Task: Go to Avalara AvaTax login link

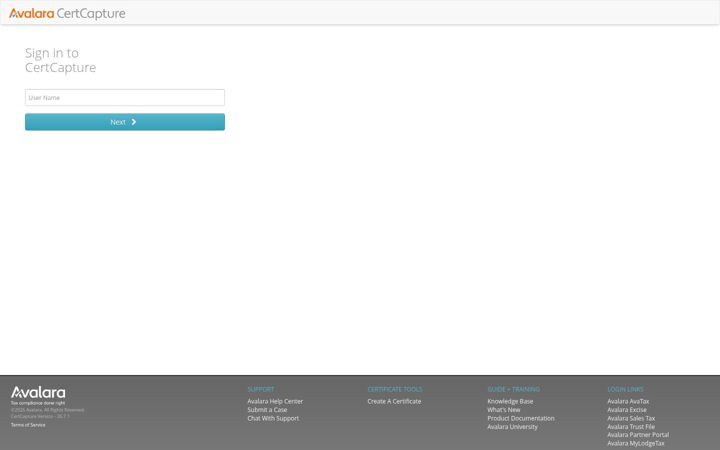Action: coord(628,401)
